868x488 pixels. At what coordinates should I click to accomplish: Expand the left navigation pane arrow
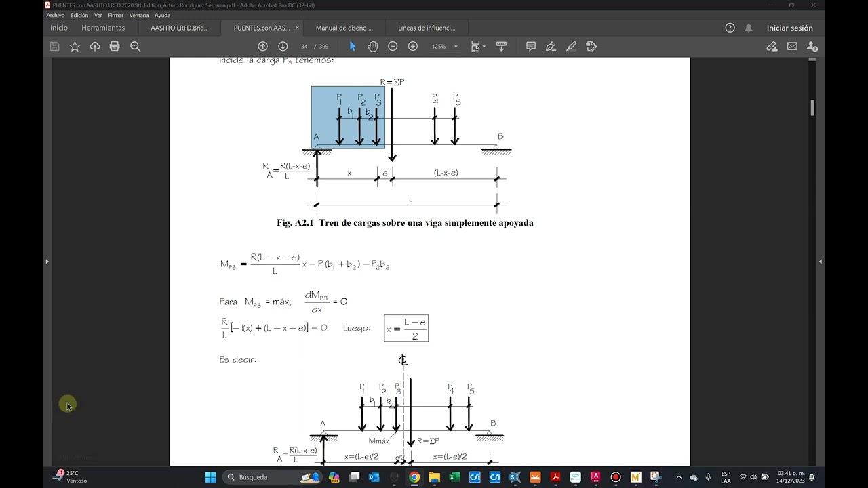pyautogui.click(x=47, y=262)
